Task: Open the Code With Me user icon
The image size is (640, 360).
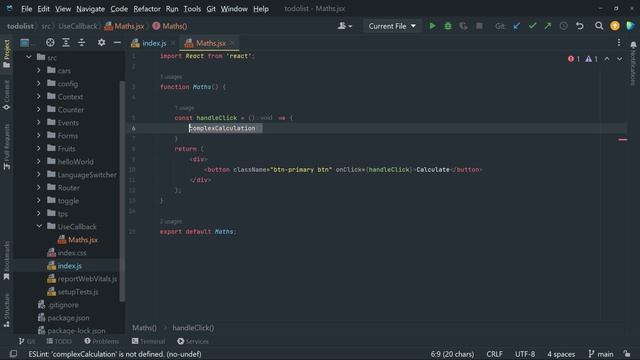Action: pyautogui.click(x=345, y=26)
